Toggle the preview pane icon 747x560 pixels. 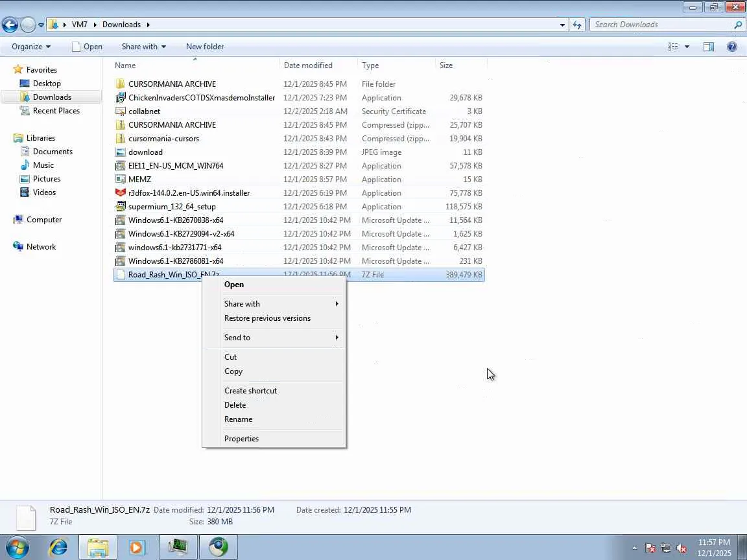[709, 47]
